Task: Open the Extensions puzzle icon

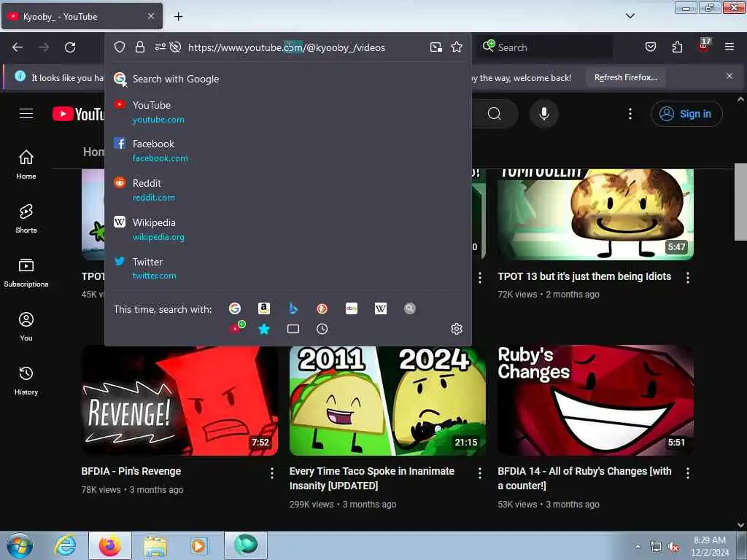Action: tap(677, 47)
